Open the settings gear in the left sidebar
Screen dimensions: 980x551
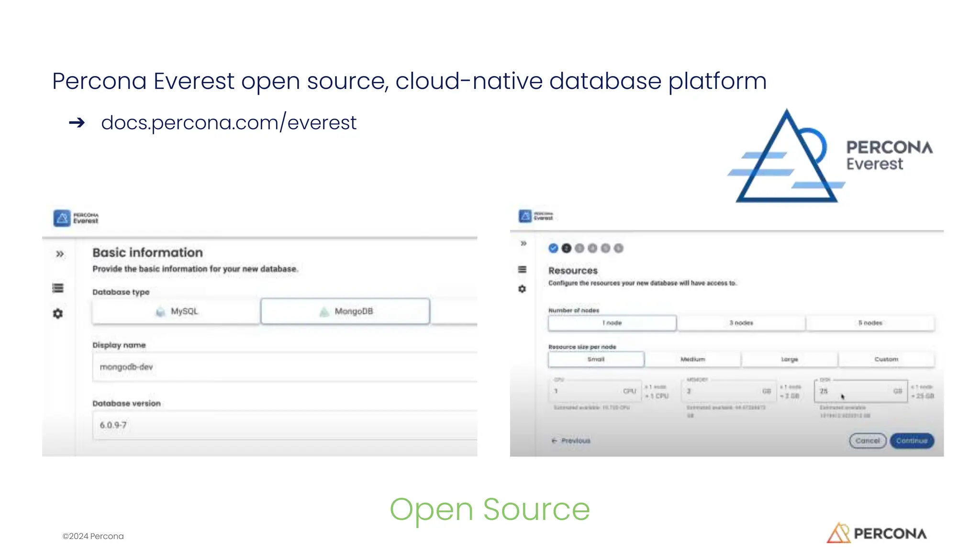[x=58, y=314]
